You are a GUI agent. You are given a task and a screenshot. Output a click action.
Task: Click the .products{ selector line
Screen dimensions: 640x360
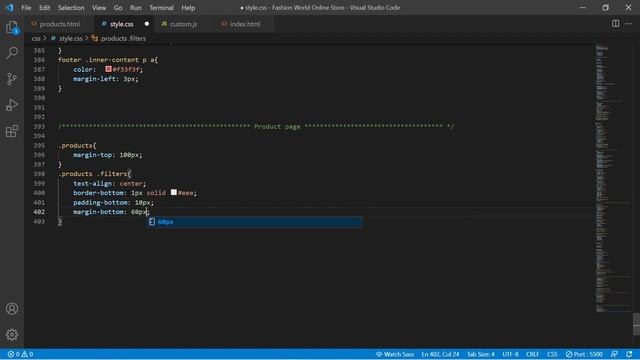pos(77,145)
